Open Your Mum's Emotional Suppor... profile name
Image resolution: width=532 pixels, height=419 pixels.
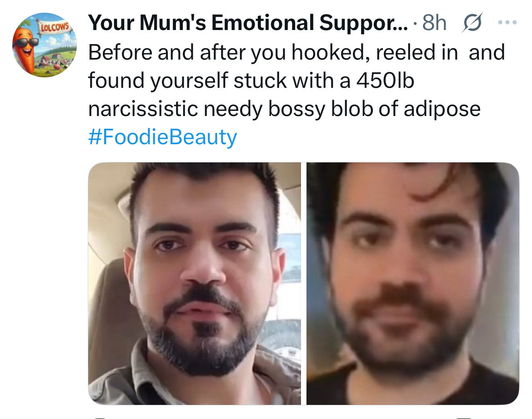pyautogui.click(x=248, y=22)
